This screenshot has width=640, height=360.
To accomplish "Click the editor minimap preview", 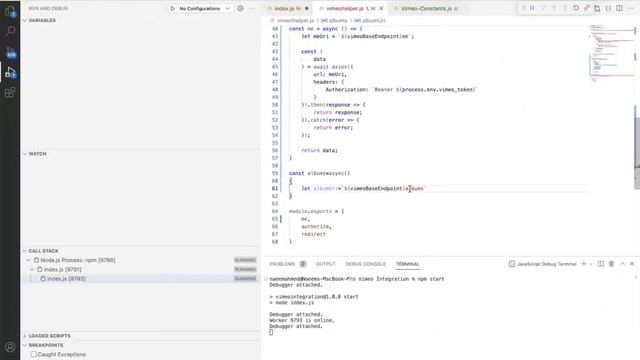I will click(611, 52).
